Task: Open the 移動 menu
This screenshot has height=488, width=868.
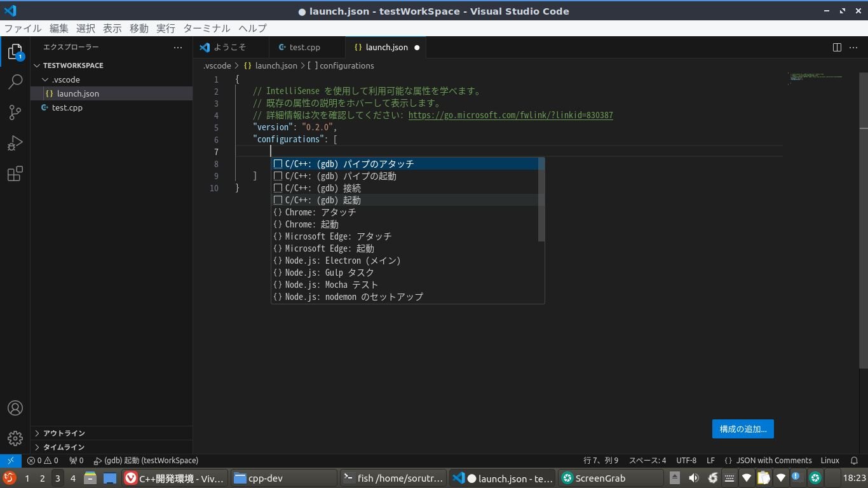Action: click(139, 28)
